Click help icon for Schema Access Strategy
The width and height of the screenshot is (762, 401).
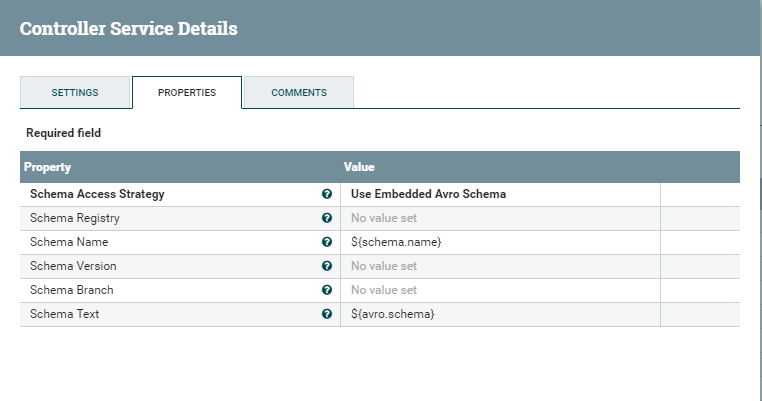click(x=327, y=194)
